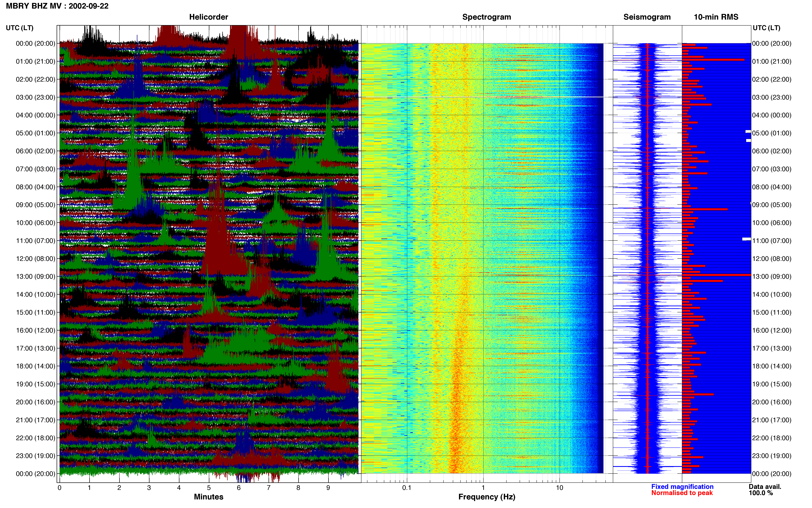Screen dimensions: 812x508
Task: Click the '9' minutes tick label
Action: pos(328,488)
